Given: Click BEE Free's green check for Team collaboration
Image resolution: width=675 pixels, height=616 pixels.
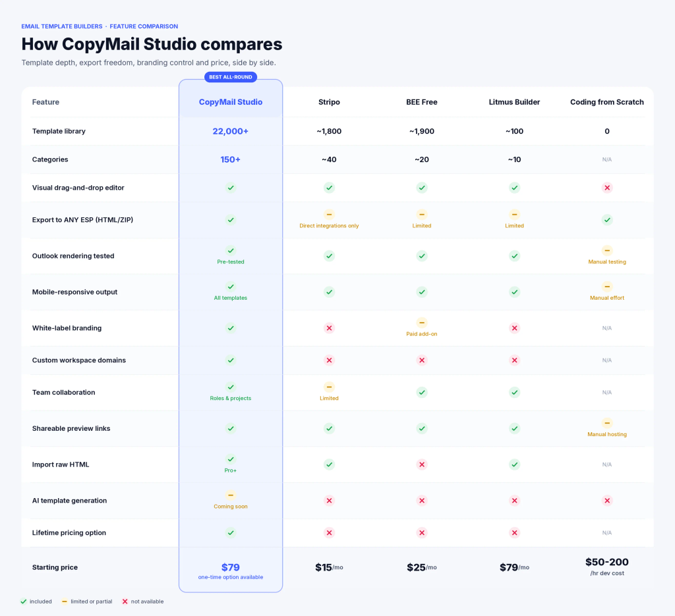Looking at the screenshot, I should pyautogui.click(x=422, y=392).
